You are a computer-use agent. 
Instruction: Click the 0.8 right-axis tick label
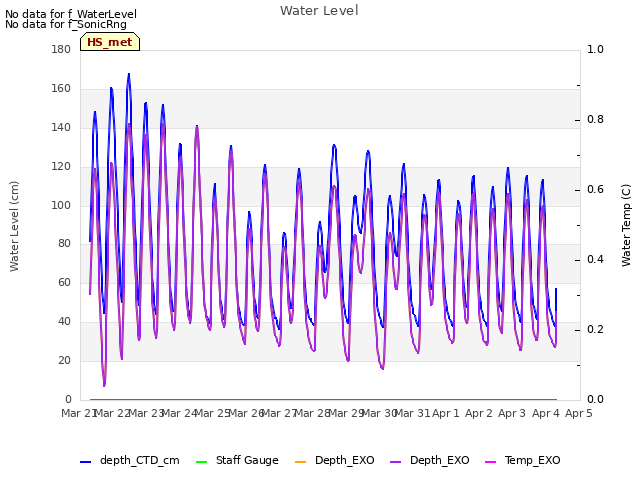[595, 120]
